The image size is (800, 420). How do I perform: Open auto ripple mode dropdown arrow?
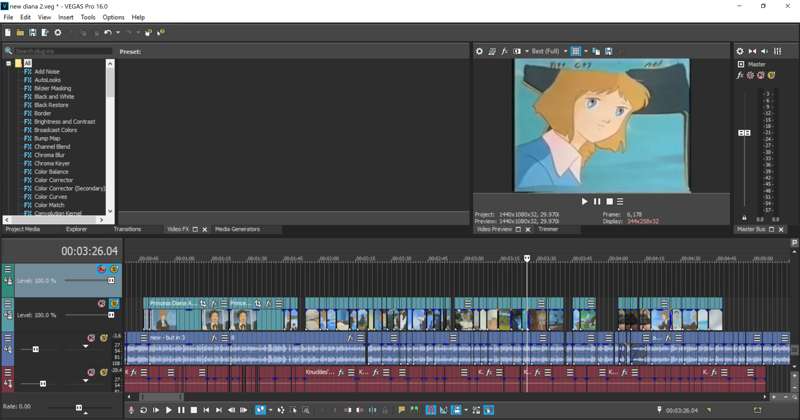(x=465, y=410)
